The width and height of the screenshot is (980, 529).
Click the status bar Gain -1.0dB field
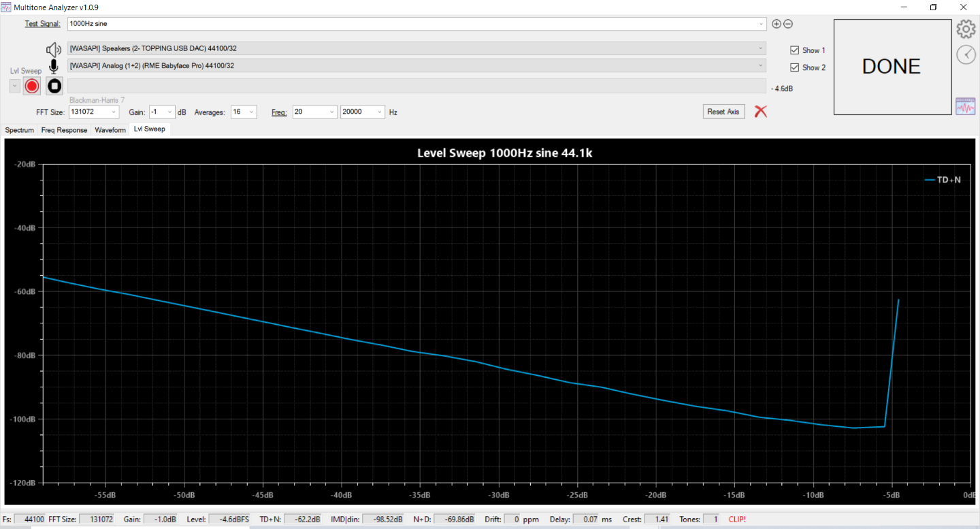(161, 519)
